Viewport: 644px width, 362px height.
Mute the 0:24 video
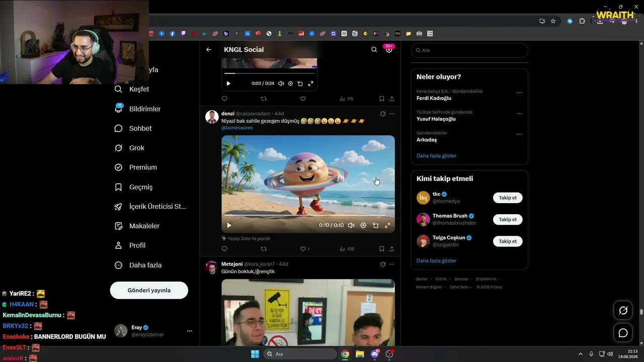[281, 83]
